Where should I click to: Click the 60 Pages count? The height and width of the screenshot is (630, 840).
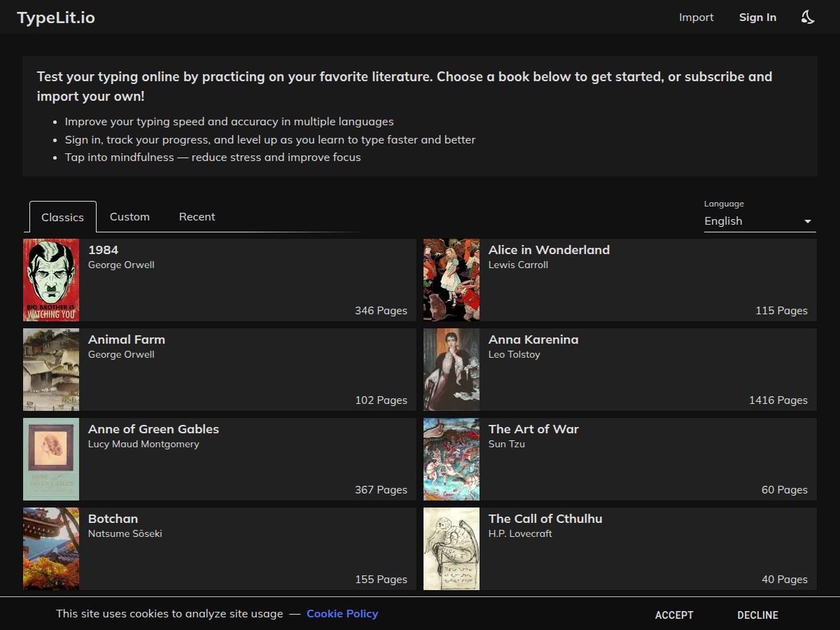coord(785,490)
